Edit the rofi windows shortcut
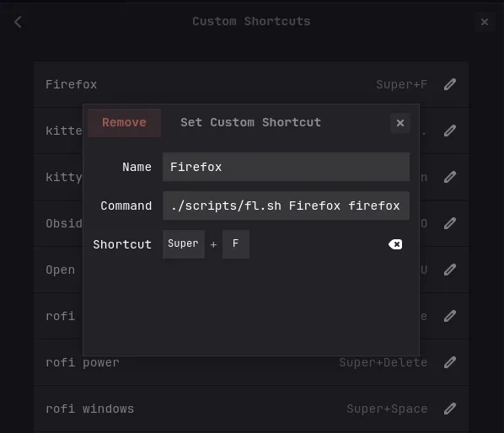 [450, 409]
